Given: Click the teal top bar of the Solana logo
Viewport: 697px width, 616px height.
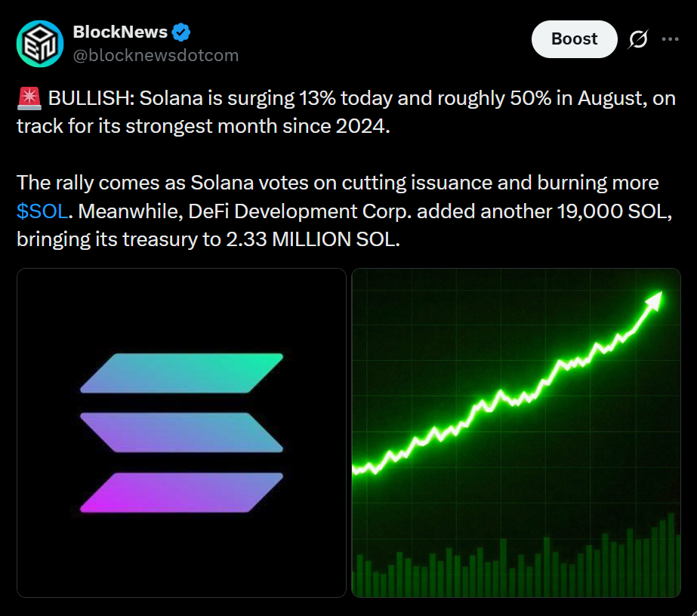Looking at the screenshot, I should point(181,373).
